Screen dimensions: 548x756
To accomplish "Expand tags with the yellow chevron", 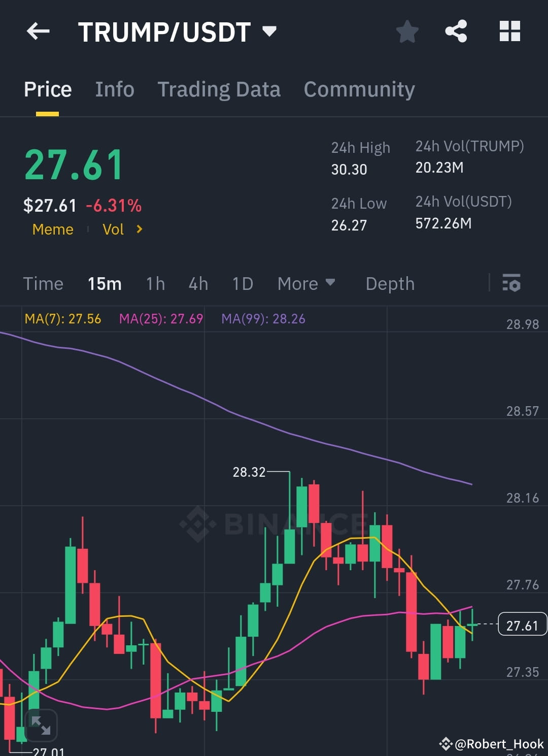I will [x=140, y=229].
